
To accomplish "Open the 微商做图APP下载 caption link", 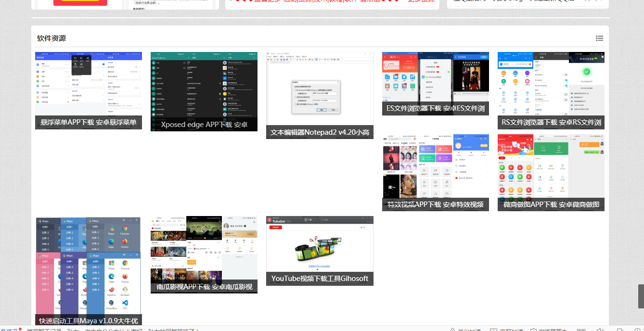I will click(551, 204).
